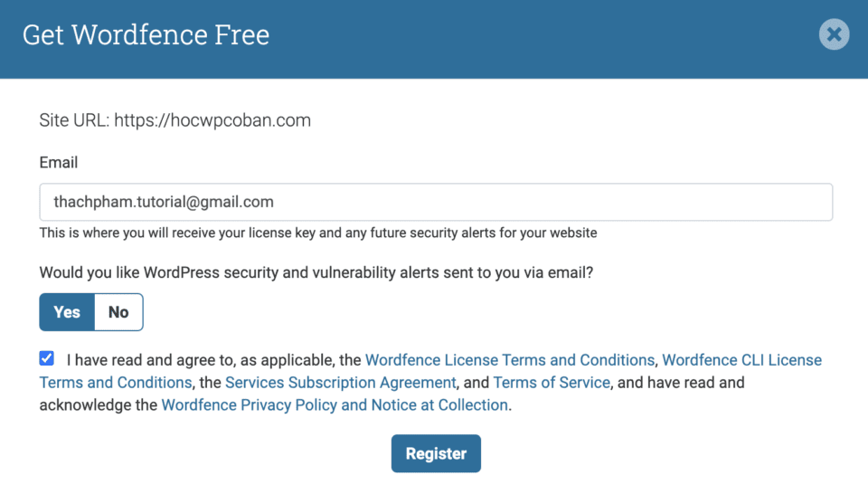
Task: Toggle the terms agreement checkbox
Action: click(x=47, y=358)
